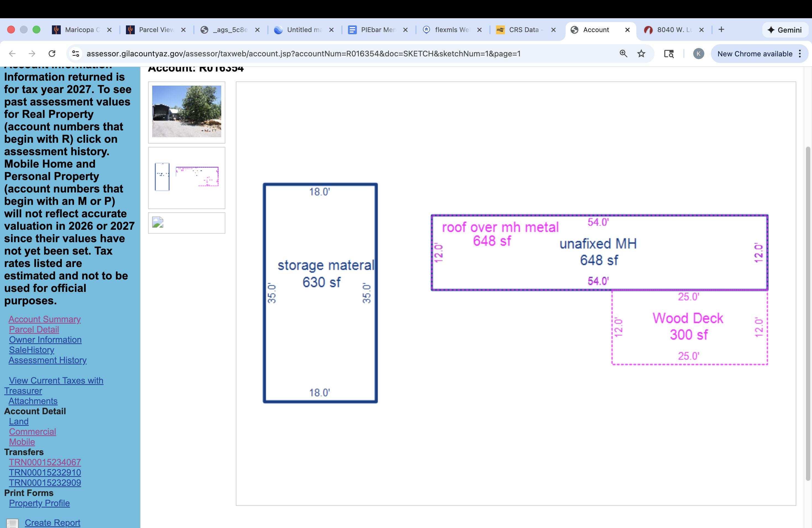The height and width of the screenshot is (528, 812).
Task: Open the Assessment History link
Action: (x=48, y=360)
